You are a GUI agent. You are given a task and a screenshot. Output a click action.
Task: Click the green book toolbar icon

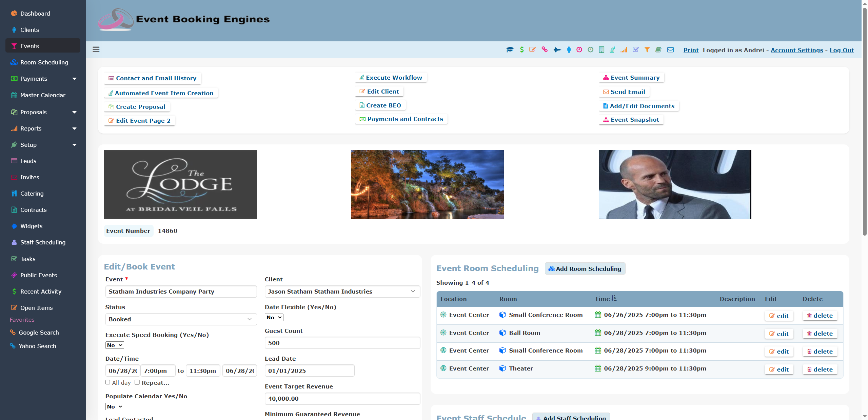click(x=658, y=50)
